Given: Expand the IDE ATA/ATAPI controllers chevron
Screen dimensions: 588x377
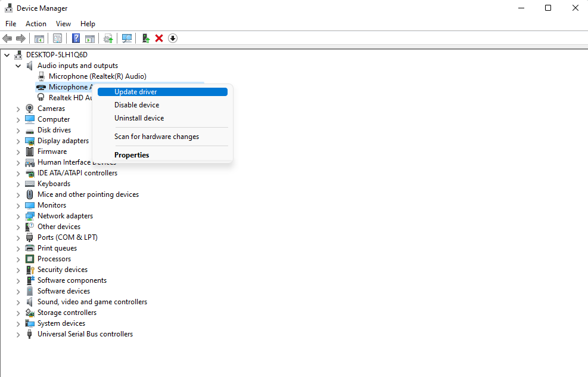Looking at the screenshot, I should 18,174.
